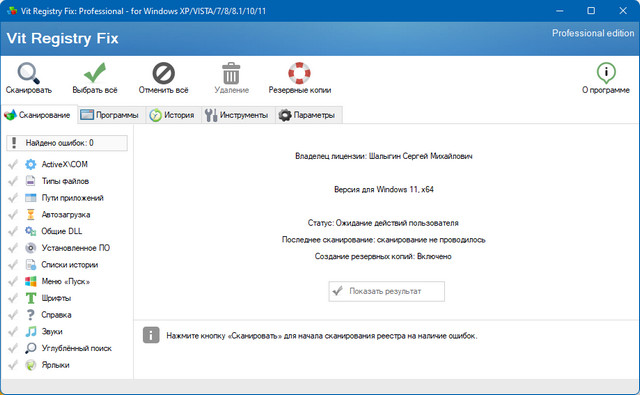Click the Версия для Windows 11, x64 text
This screenshot has height=395, width=640.
pyautogui.click(x=384, y=189)
